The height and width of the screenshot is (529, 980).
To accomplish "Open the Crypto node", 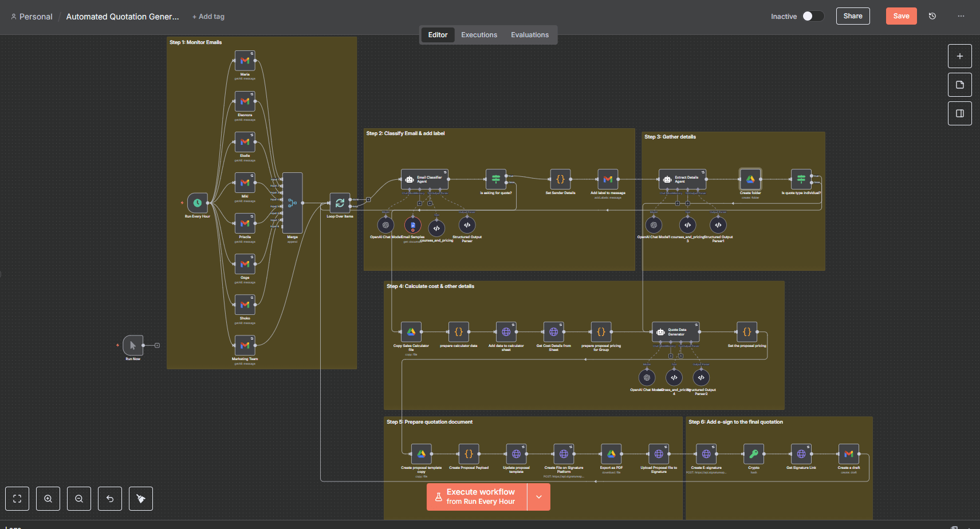I will 754,454.
